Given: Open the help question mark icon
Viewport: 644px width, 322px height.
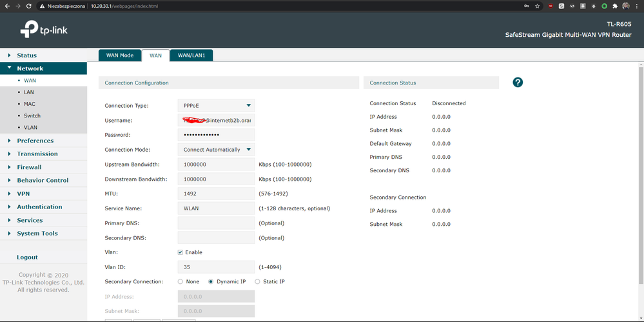Looking at the screenshot, I should click(518, 83).
